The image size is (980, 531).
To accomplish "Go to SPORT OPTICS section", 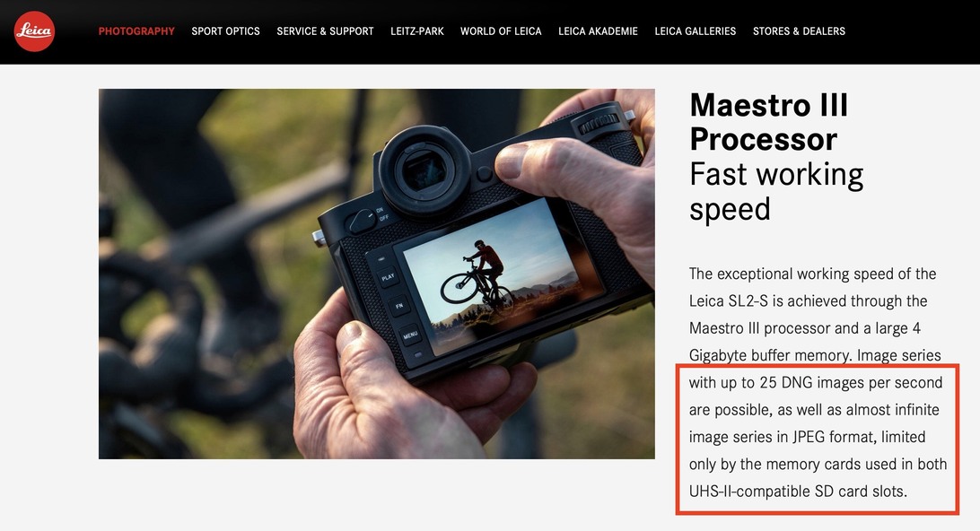I will tap(225, 31).
